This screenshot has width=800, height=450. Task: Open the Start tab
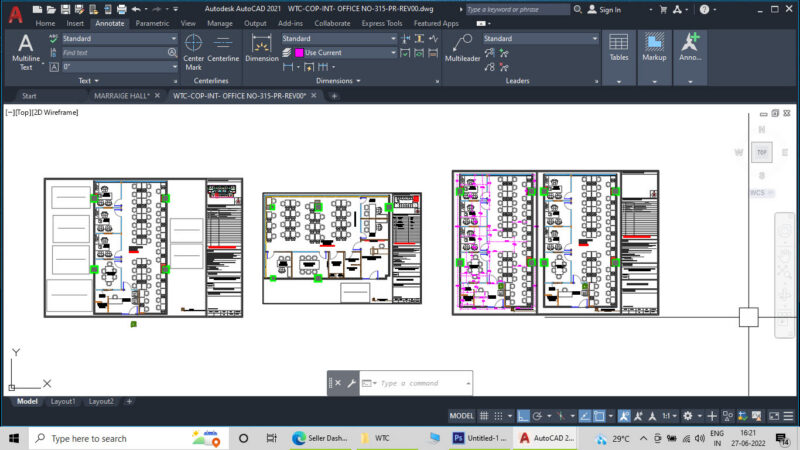click(x=29, y=95)
